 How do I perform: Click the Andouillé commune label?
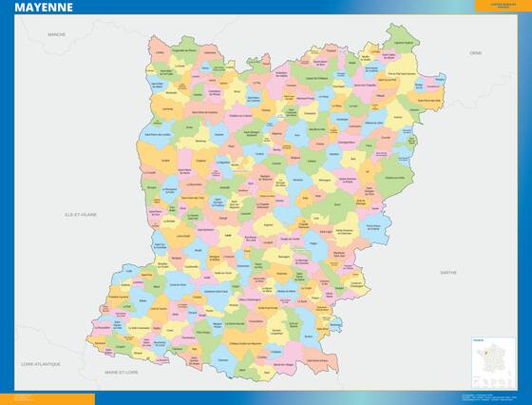pyautogui.click(x=225, y=187)
